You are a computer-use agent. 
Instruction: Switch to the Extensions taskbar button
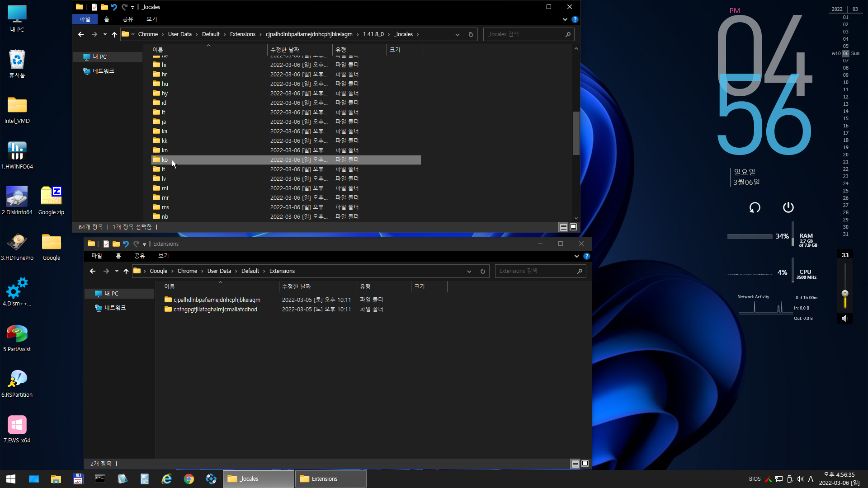click(331, 479)
